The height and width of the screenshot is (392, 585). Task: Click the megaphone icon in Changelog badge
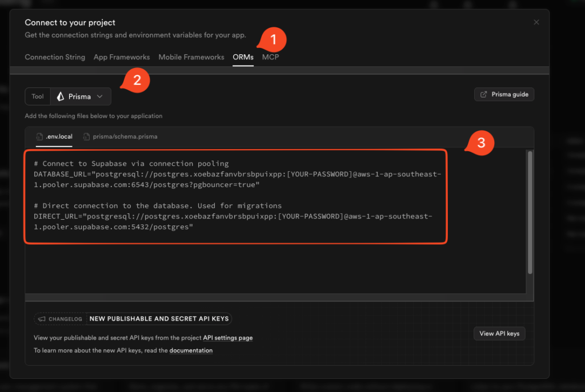point(42,319)
